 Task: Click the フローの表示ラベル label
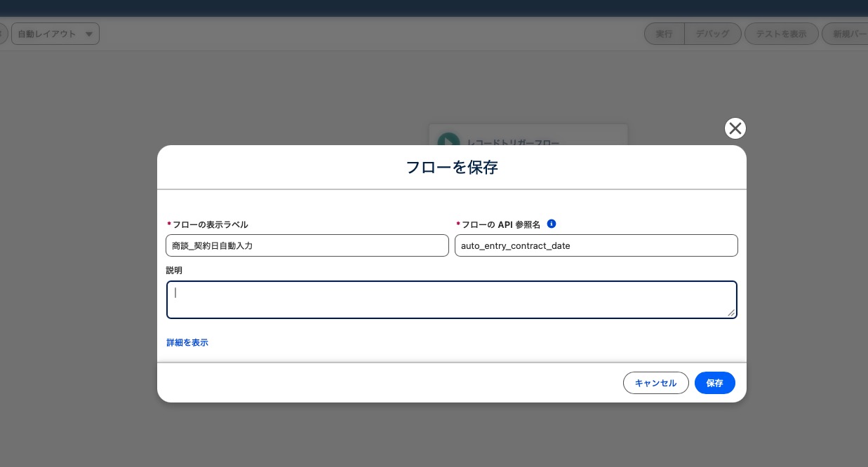pyautogui.click(x=210, y=224)
